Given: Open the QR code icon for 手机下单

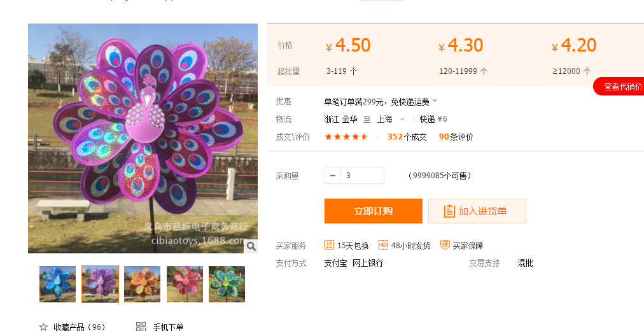Looking at the screenshot, I should point(141,327).
